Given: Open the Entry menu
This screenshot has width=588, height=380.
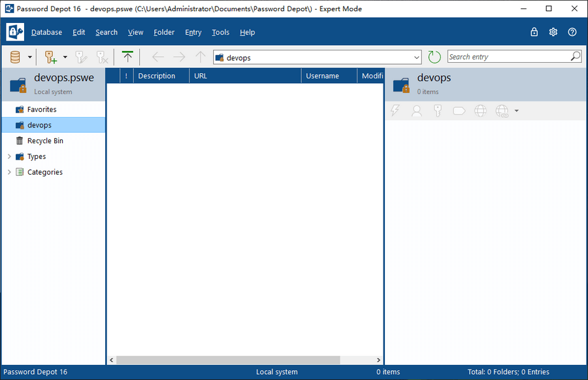Looking at the screenshot, I should point(193,32).
